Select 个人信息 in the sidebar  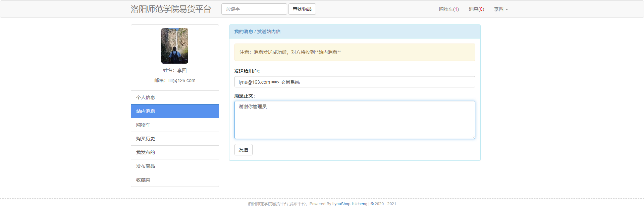[175, 97]
